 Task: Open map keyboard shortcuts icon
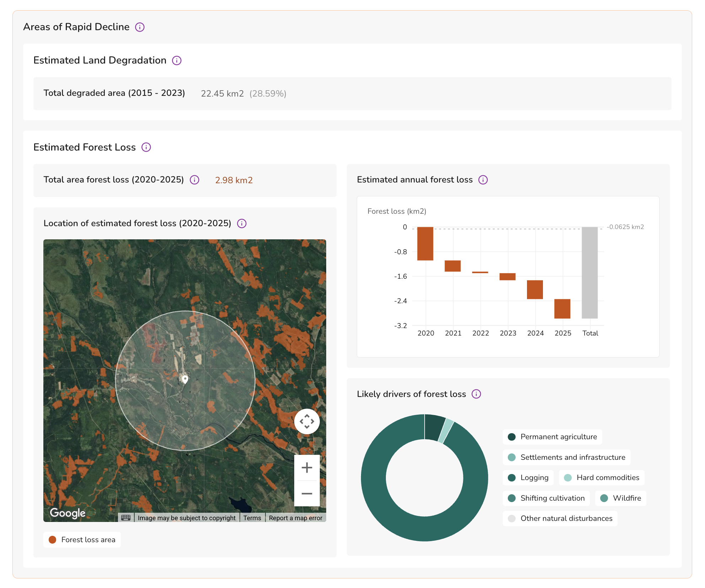click(126, 518)
